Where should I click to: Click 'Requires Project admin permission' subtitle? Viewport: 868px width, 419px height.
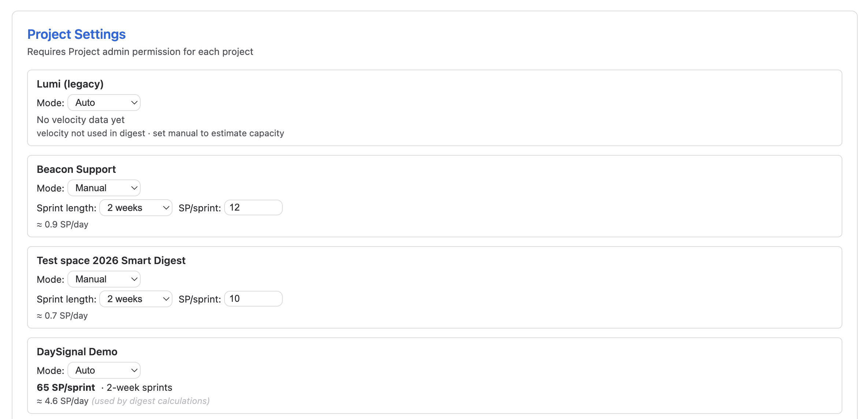tap(140, 52)
